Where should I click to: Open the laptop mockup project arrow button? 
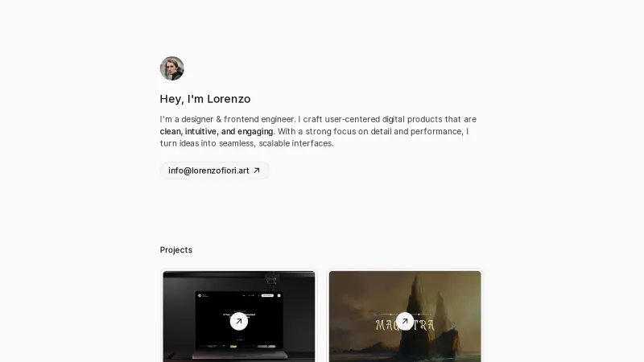tap(238, 321)
